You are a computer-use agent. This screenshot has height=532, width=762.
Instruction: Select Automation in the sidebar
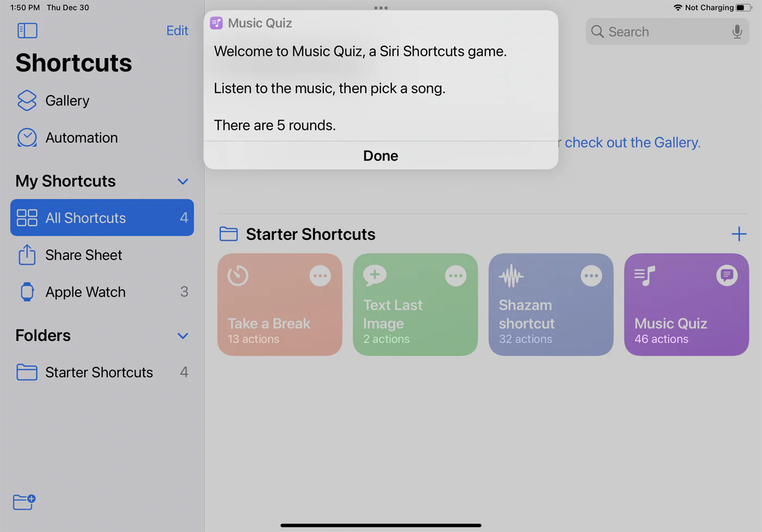(x=81, y=138)
